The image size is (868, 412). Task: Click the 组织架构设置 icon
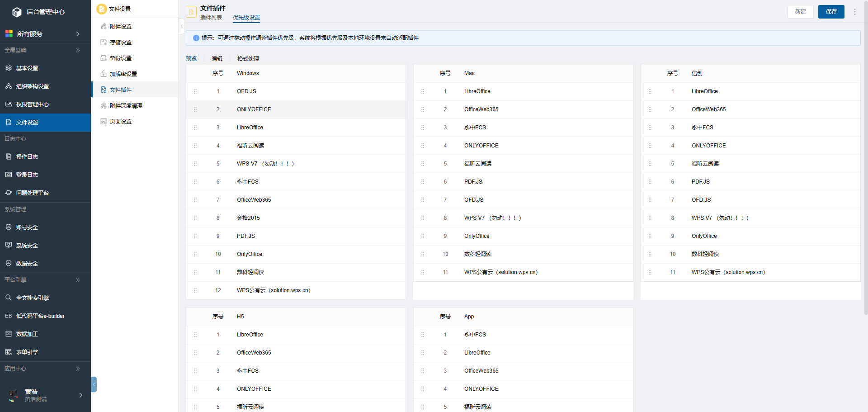(x=9, y=86)
